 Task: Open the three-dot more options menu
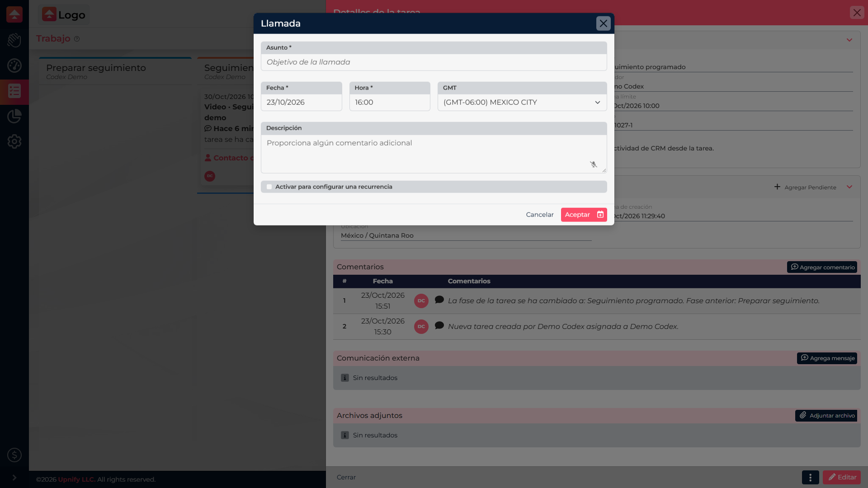click(x=810, y=477)
